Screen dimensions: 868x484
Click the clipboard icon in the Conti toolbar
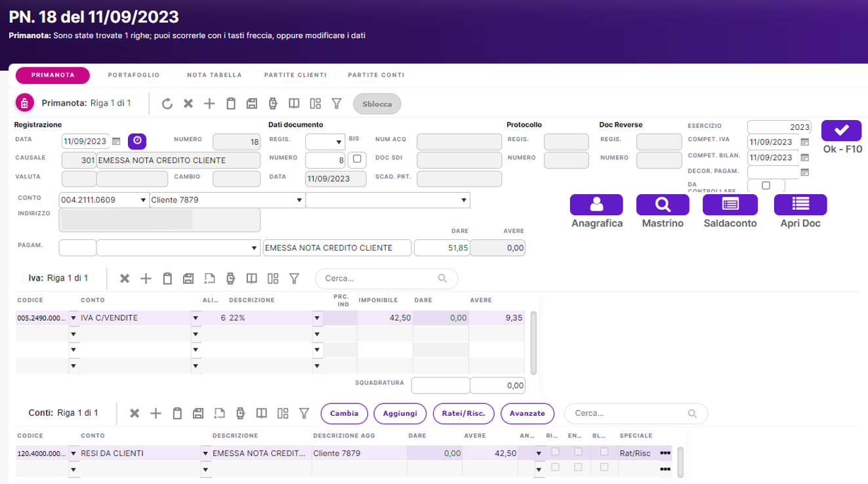tap(177, 413)
